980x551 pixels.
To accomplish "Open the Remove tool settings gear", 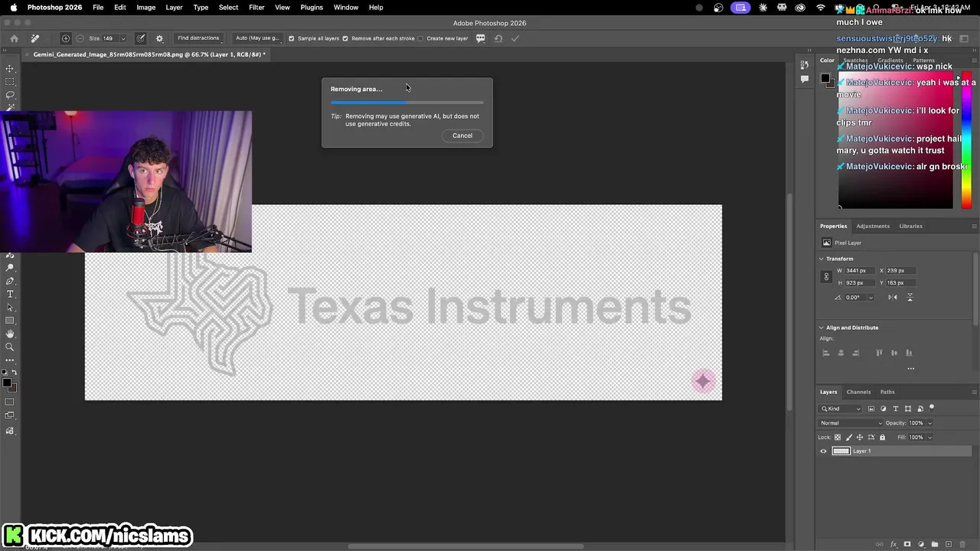I will 159,38.
